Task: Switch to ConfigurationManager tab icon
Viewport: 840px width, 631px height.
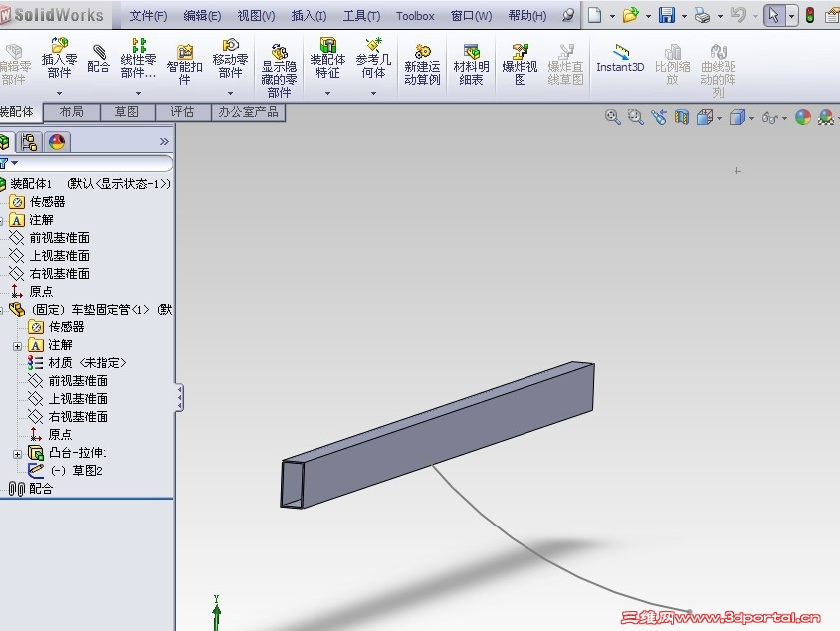Action: tap(30, 142)
